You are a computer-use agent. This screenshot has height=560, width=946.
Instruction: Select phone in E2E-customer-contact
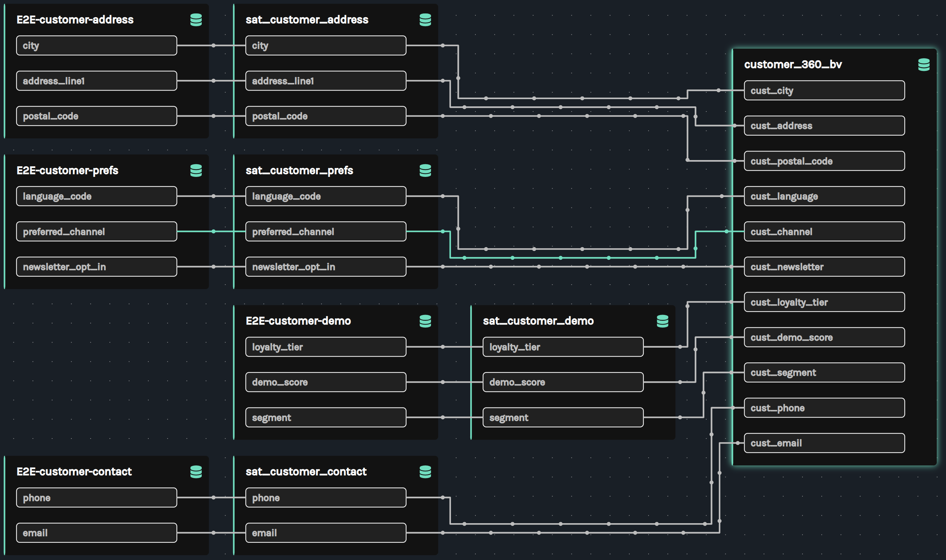point(97,498)
